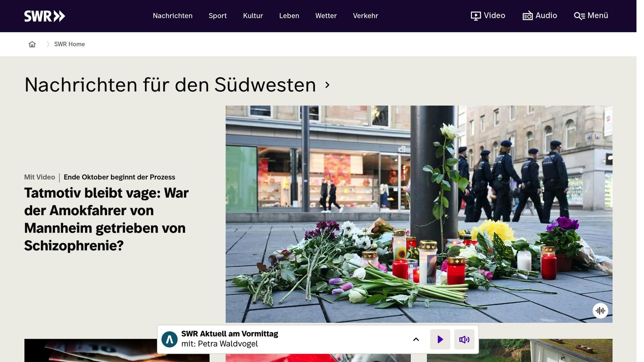Image resolution: width=644 pixels, height=362 pixels.
Task: Click arrow next to Nachrichten für den Südwesten
Action: point(327,85)
